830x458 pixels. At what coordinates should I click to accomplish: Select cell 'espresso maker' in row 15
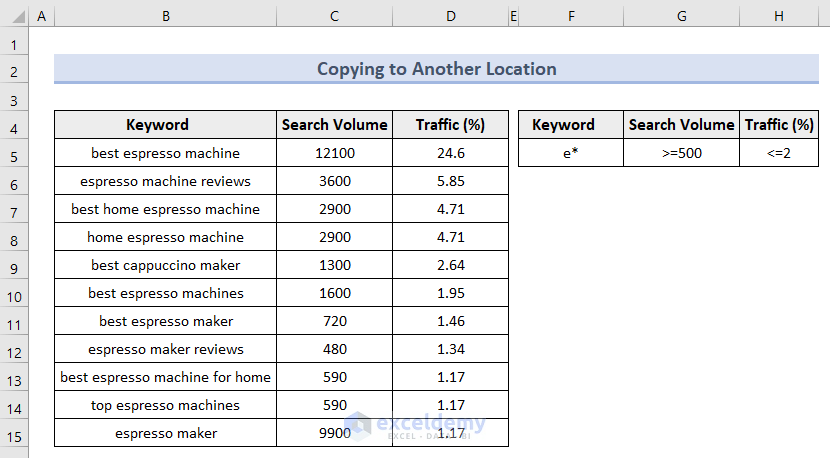[x=165, y=434]
